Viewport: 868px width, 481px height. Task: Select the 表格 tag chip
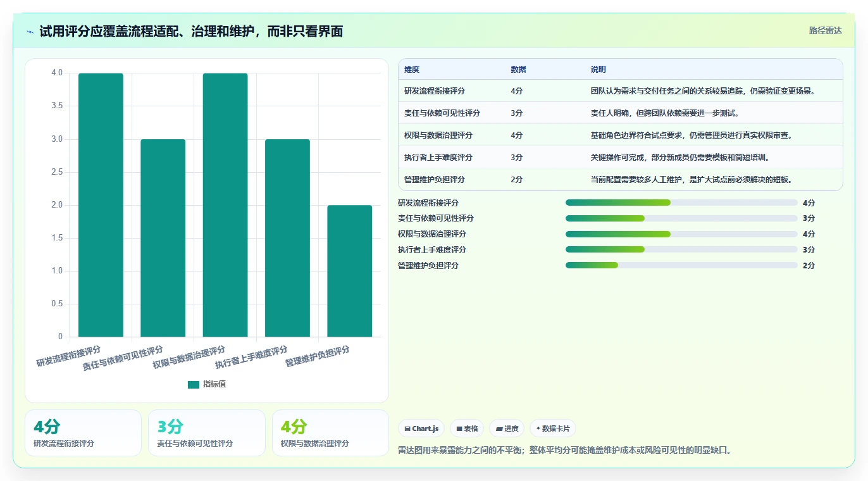(x=467, y=428)
